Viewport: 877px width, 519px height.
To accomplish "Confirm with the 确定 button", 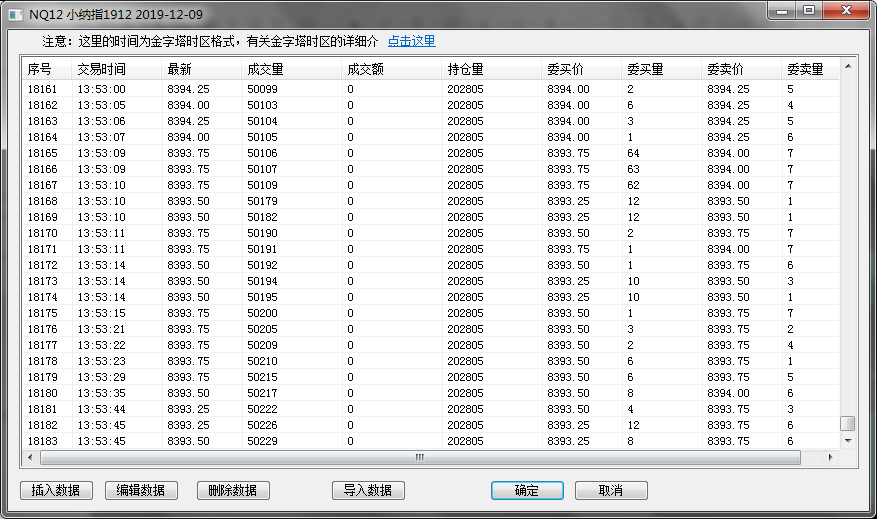I will pyautogui.click(x=527, y=490).
